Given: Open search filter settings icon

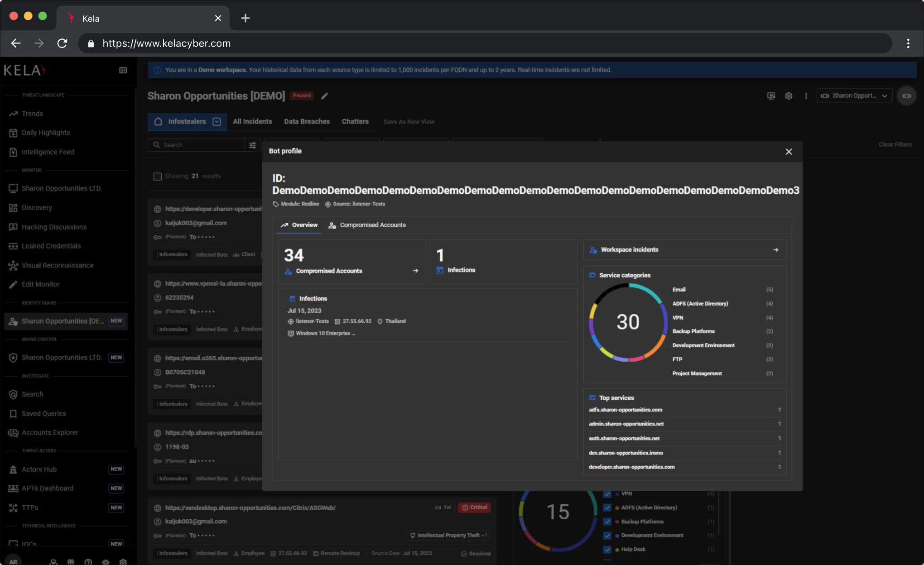Looking at the screenshot, I should click(x=252, y=145).
